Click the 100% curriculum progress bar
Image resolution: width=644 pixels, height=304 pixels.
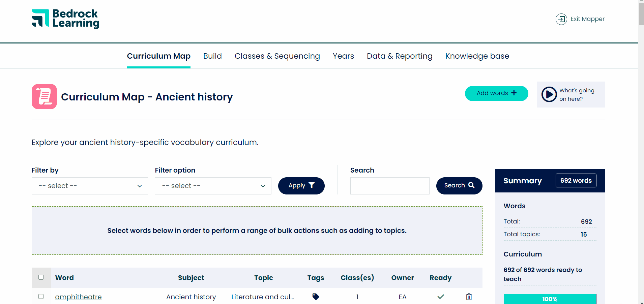[x=550, y=299]
